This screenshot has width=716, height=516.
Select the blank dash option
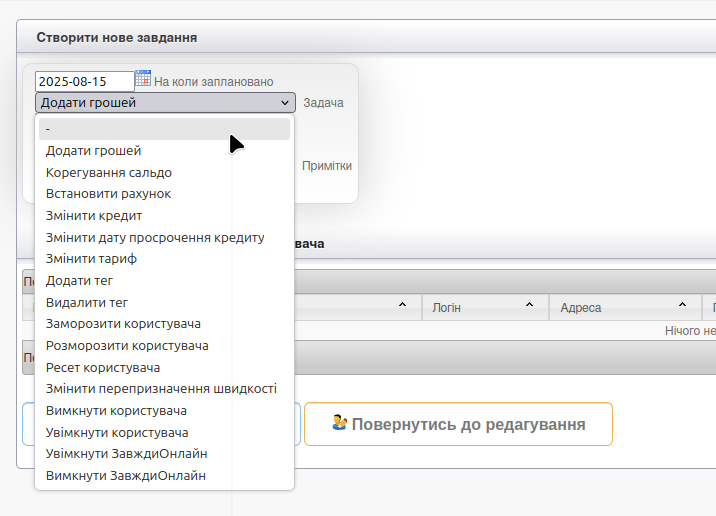[x=164, y=129]
